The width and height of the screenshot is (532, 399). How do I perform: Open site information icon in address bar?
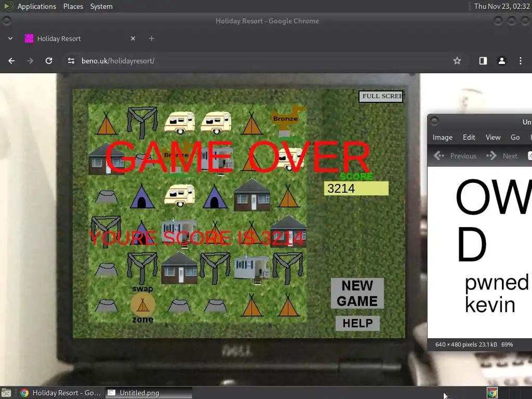(71, 61)
